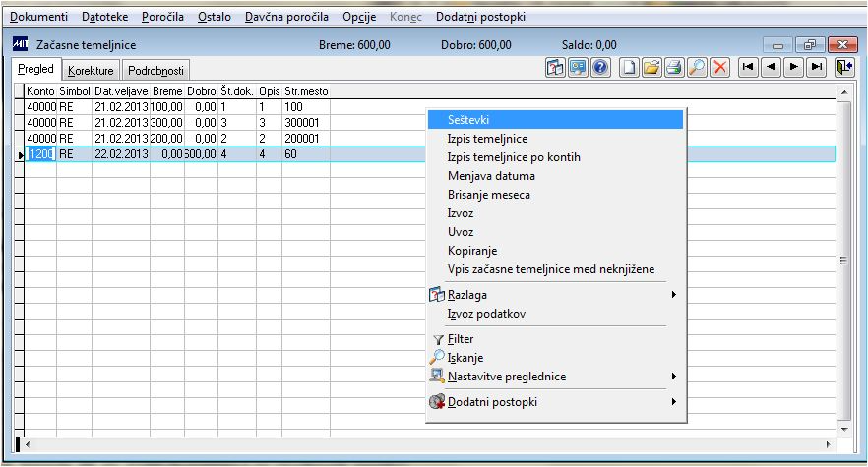
Task: Click the remote support screen toolbar icon
Action: [x=578, y=68]
